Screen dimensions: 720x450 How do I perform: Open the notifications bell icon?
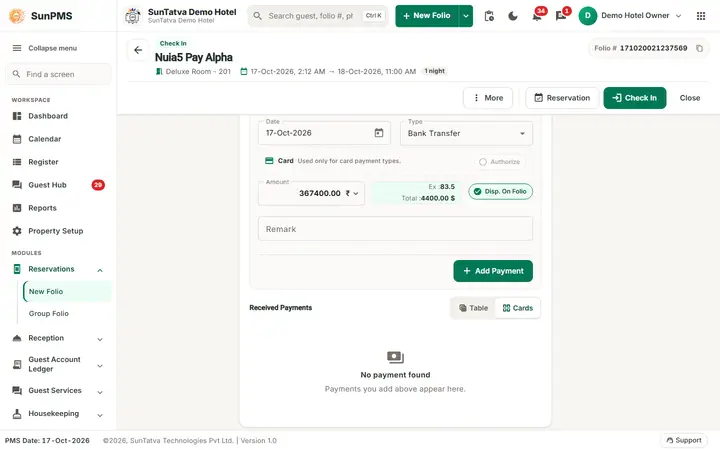pos(537,16)
